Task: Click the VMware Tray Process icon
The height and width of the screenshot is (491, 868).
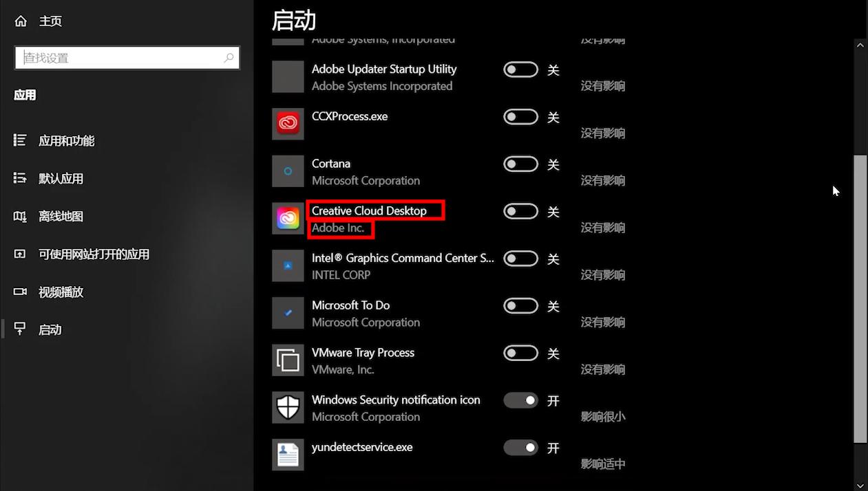Action: pos(288,360)
